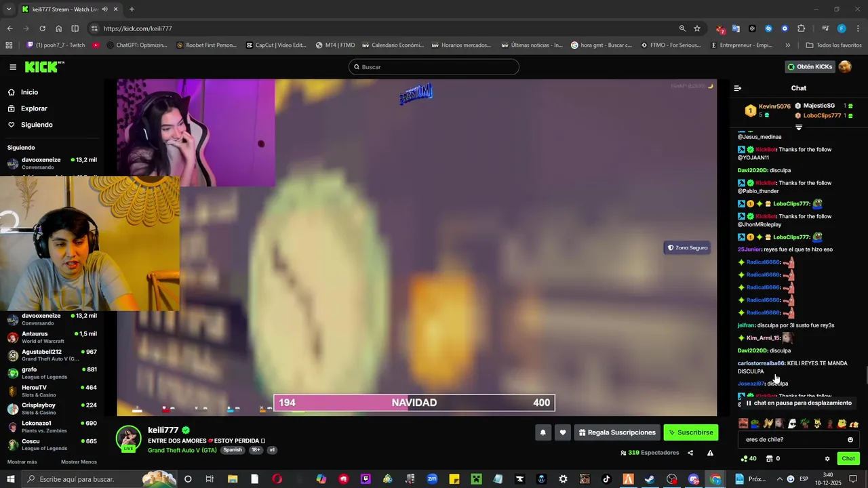Screen dimensions: 868x488
Task: Open Kevinr5076 top gifter in chat
Action: tap(768, 110)
